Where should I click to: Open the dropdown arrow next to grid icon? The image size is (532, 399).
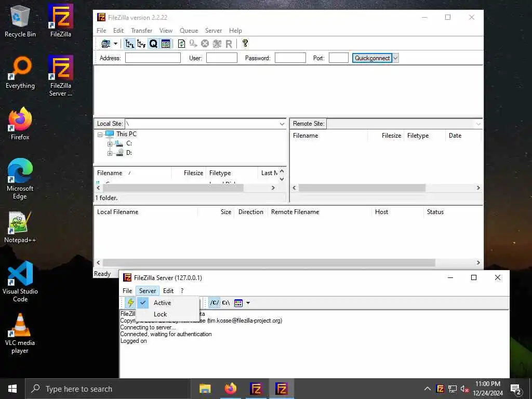click(248, 303)
